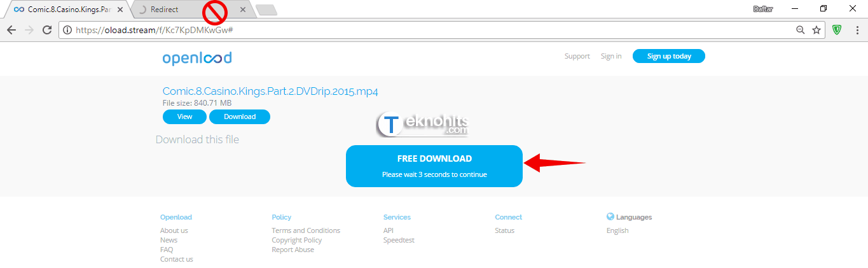Close the Comic.8.Casino.Kings tab
The width and height of the screenshot is (868, 268).
pos(119,10)
